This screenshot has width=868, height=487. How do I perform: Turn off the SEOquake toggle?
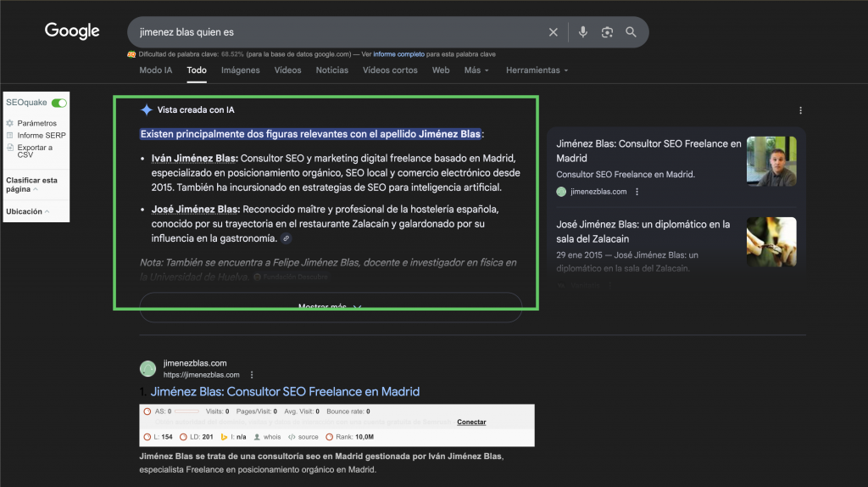[x=58, y=103]
